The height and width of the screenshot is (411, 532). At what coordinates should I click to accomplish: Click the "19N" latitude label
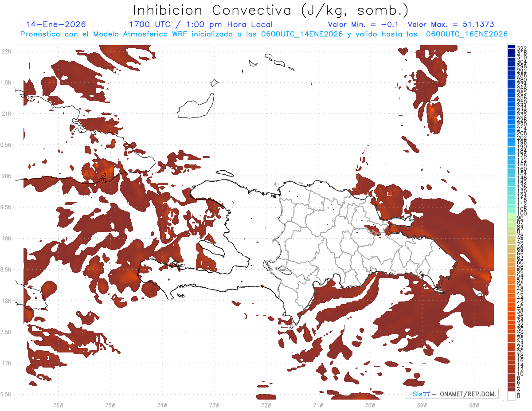coord(7,239)
